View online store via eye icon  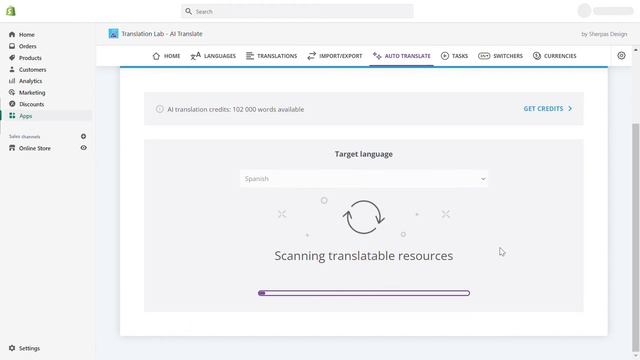click(x=83, y=148)
